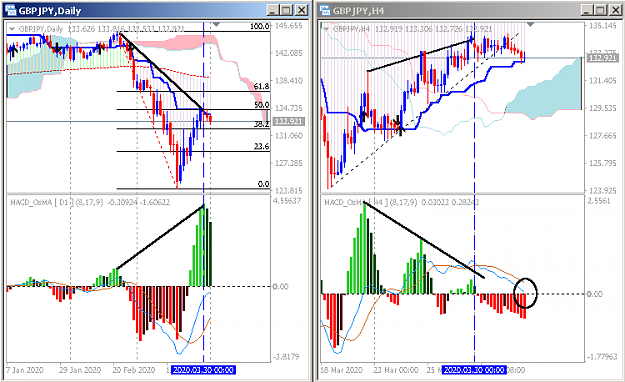Click the 2020.03.30 00:00 date label in H4 window
Viewport: 625px width, 382px height.
click(x=474, y=370)
